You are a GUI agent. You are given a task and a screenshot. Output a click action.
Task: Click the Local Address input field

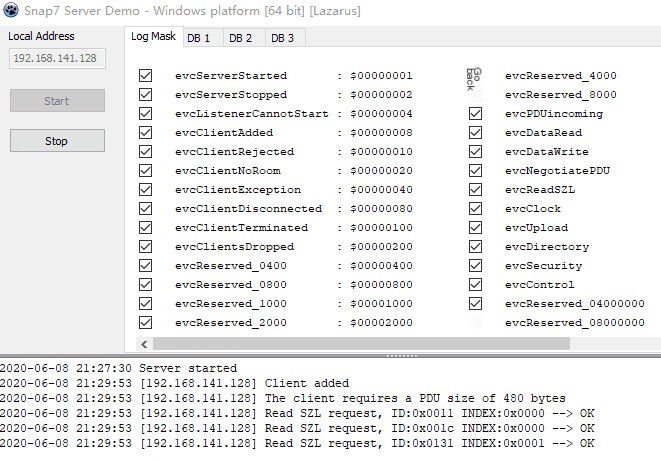(x=57, y=58)
